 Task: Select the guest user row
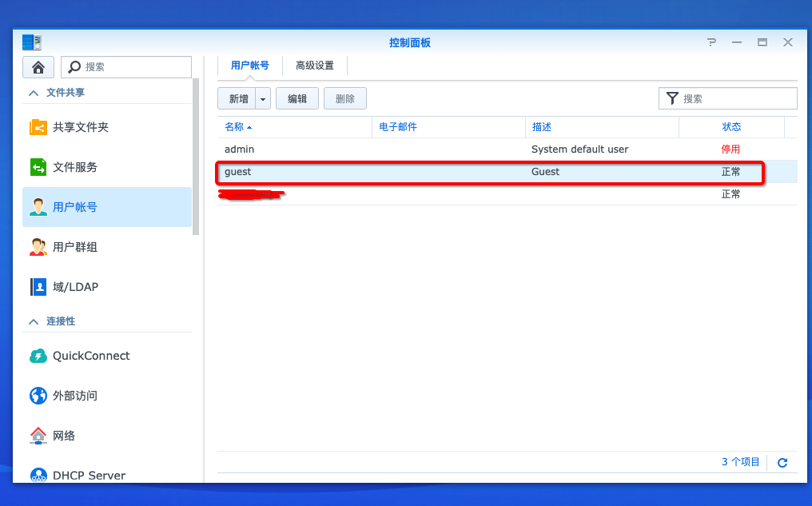point(400,171)
